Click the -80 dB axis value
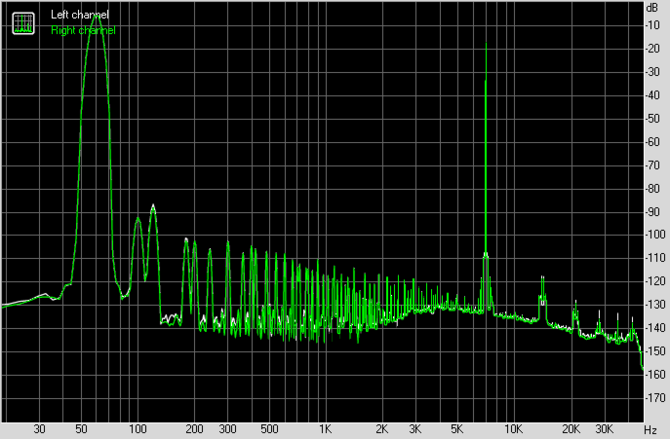The image size is (670, 439). (654, 189)
